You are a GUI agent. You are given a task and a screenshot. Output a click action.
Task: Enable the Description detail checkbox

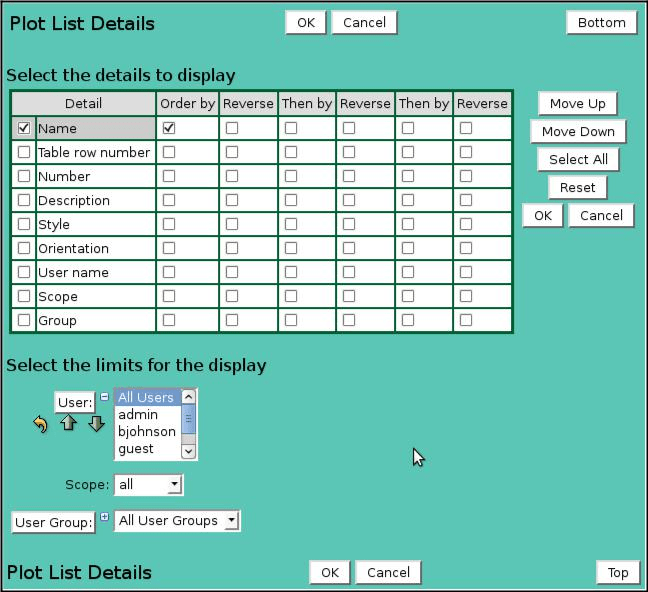(24, 200)
